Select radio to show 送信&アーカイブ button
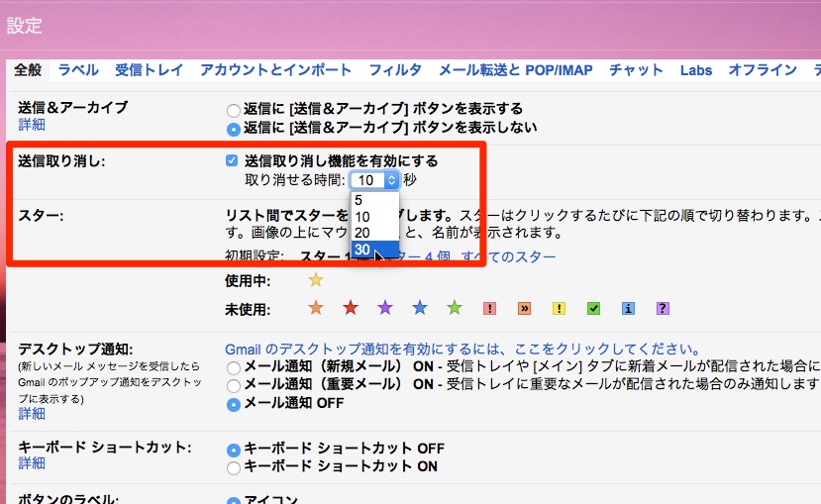The height and width of the screenshot is (504, 821). point(234,109)
